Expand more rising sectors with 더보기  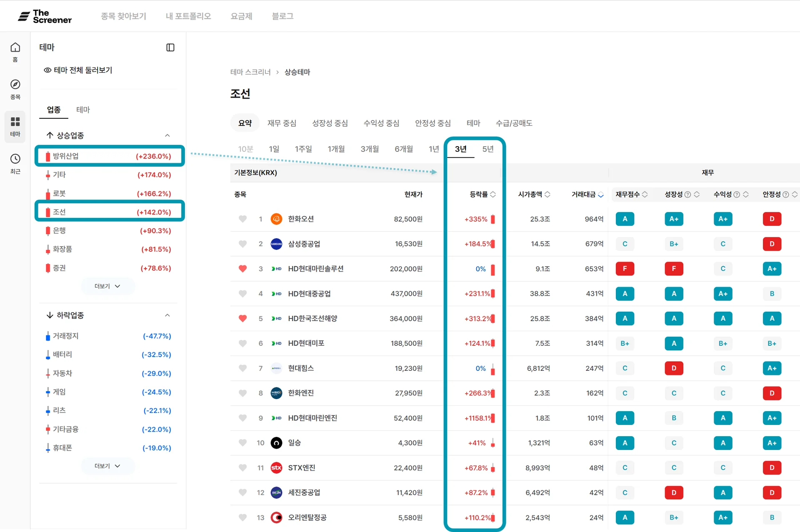(x=107, y=286)
